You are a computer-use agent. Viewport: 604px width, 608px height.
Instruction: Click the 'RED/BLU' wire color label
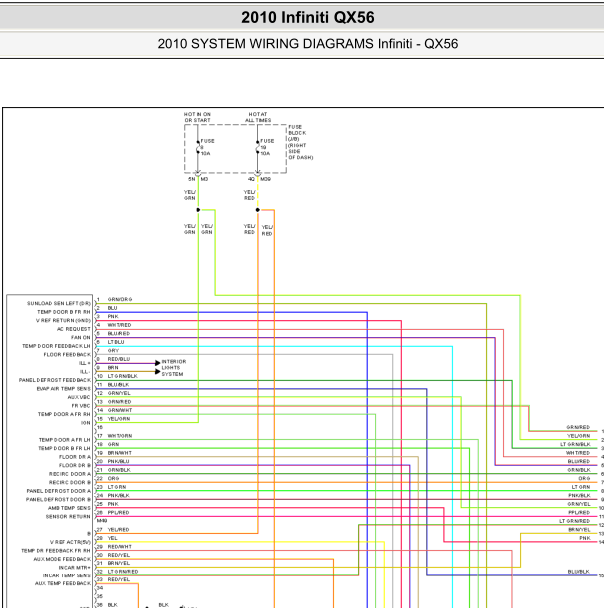pos(119,359)
